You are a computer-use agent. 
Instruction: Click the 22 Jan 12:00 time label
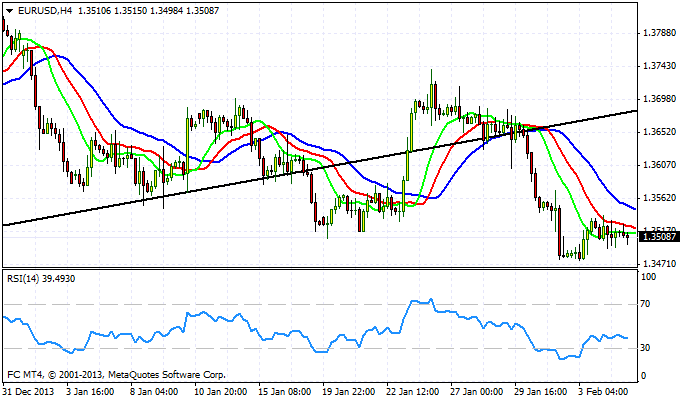point(413,391)
